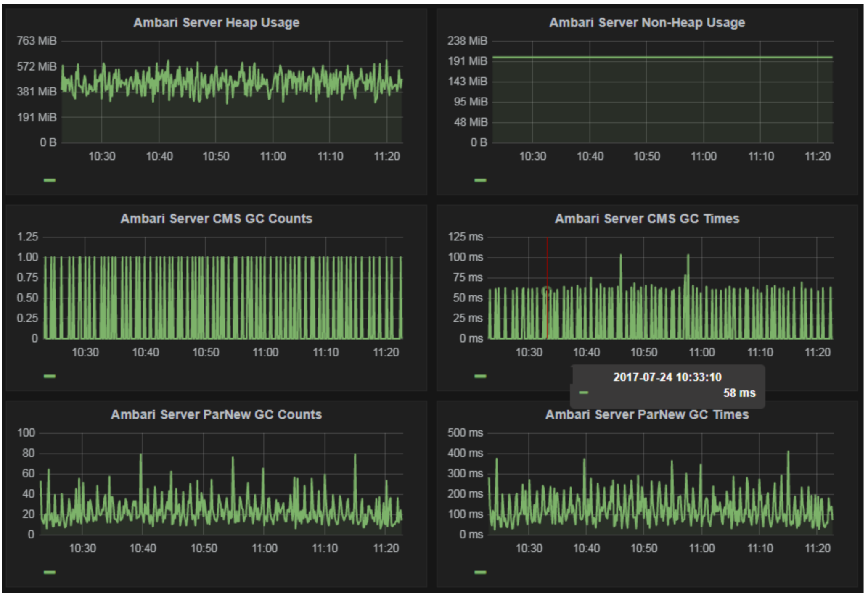Click the tooltip timestamp 2017-07-24 10:33:10
This screenshot has height=596, width=868.
[x=667, y=377]
